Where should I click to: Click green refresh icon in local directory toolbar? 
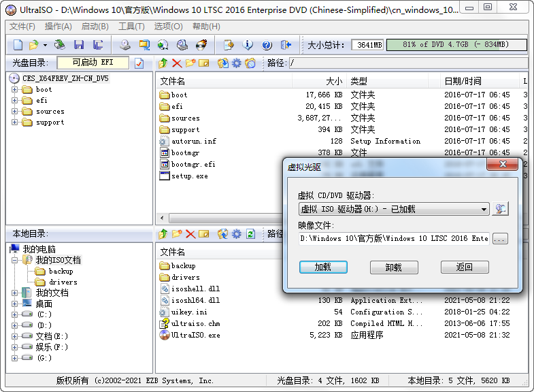250,234
